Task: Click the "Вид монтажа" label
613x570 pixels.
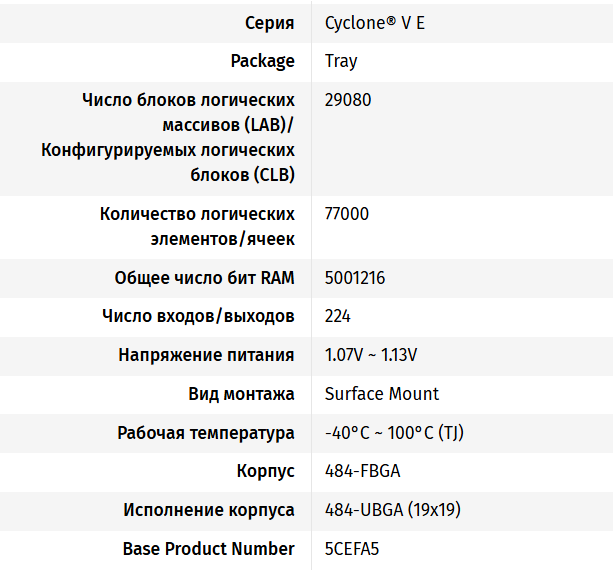Action: [241, 394]
